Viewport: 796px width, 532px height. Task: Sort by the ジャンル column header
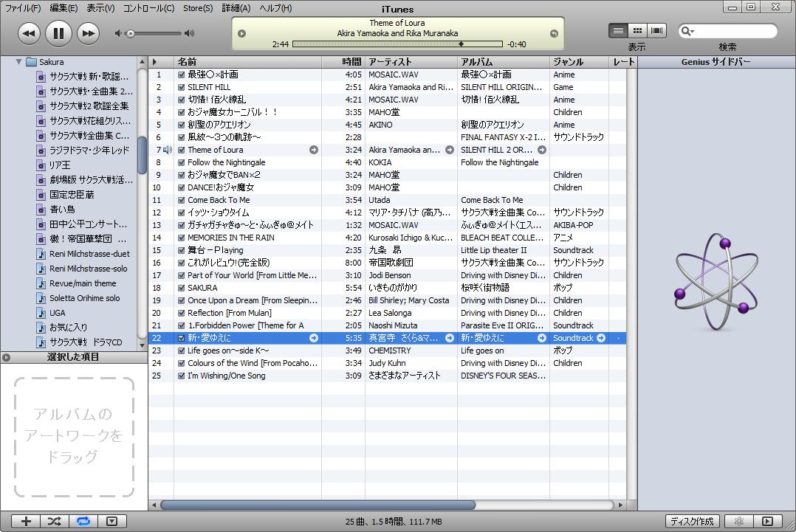click(x=579, y=62)
